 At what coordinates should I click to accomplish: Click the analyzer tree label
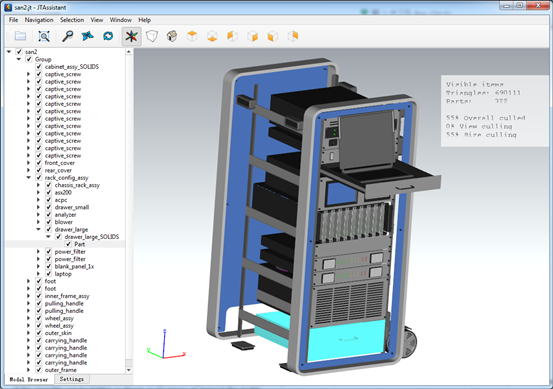click(x=66, y=214)
